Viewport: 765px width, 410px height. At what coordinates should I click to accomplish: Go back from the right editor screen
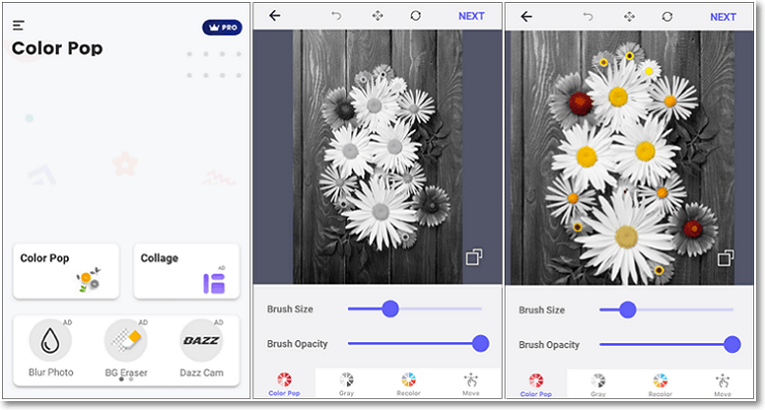coord(526,17)
